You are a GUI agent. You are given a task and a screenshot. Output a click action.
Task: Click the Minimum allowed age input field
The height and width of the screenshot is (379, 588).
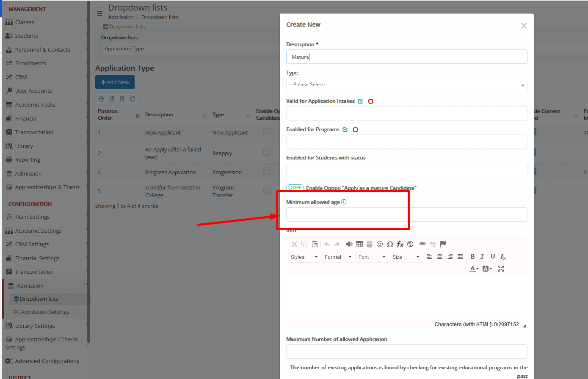407,214
